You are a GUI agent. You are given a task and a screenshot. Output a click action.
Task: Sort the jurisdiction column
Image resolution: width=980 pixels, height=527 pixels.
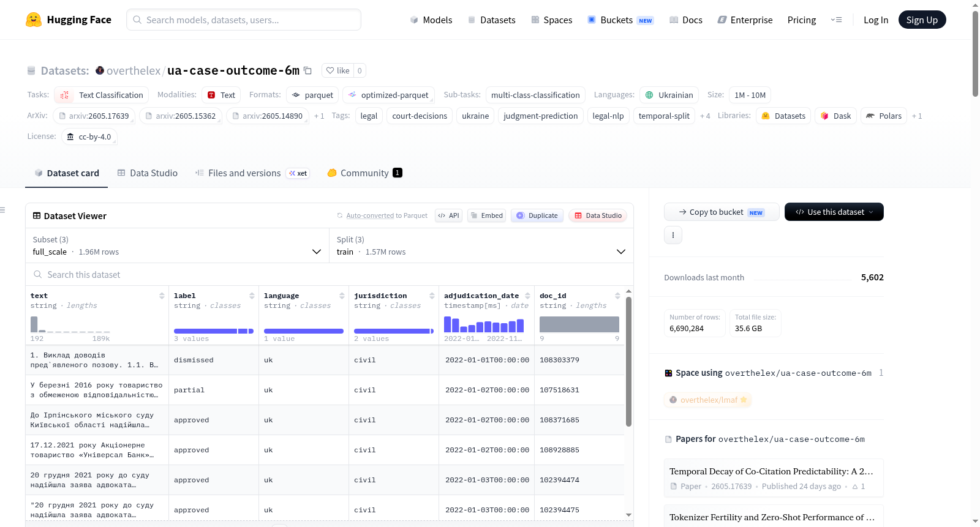tap(432, 296)
